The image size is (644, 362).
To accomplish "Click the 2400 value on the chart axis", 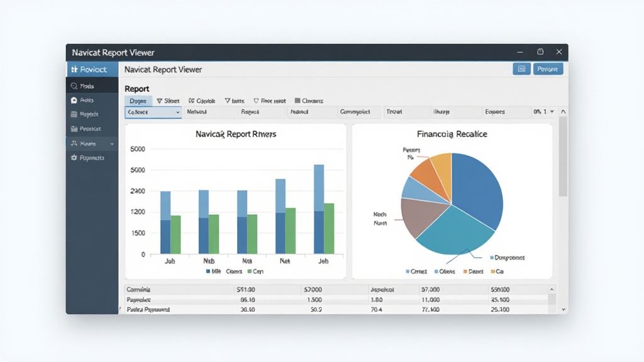I will tap(138, 191).
